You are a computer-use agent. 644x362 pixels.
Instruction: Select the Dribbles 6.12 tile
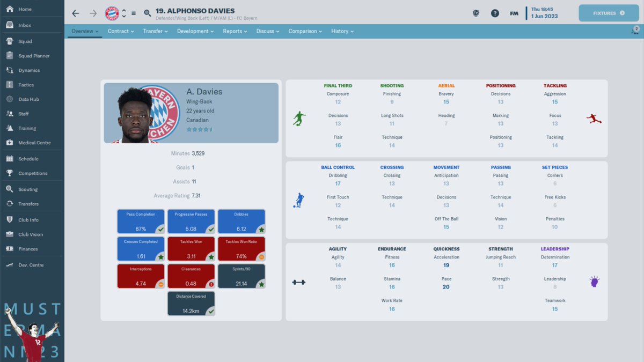click(x=241, y=221)
